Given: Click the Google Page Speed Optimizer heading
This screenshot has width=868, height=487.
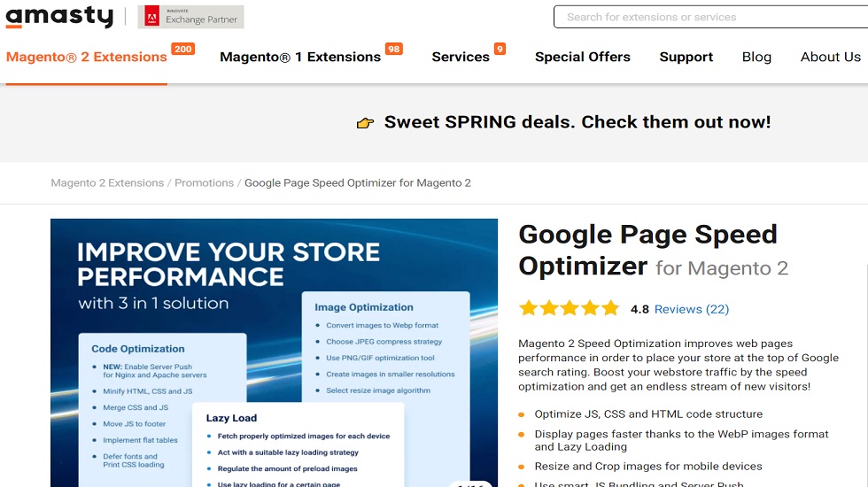Looking at the screenshot, I should tap(654, 250).
